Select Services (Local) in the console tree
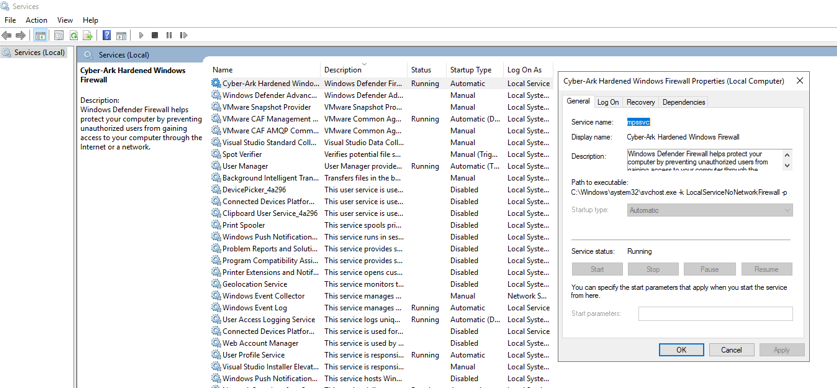 [x=34, y=52]
